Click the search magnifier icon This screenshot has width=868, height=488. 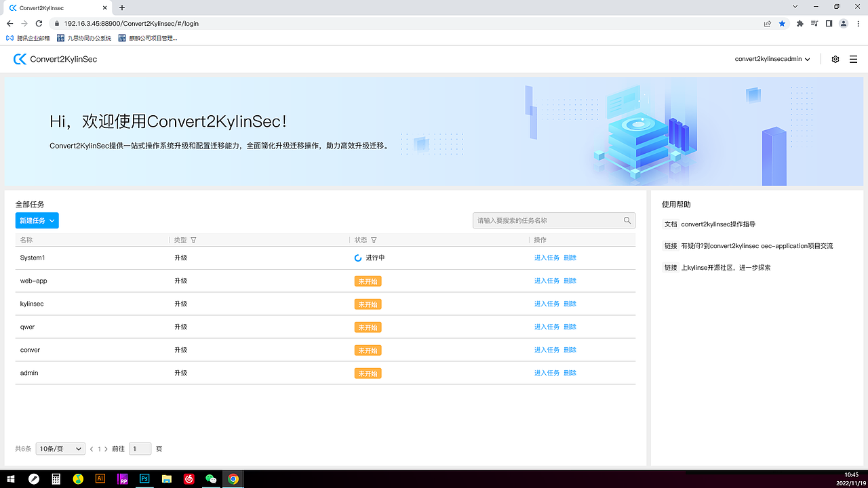[x=628, y=220]
